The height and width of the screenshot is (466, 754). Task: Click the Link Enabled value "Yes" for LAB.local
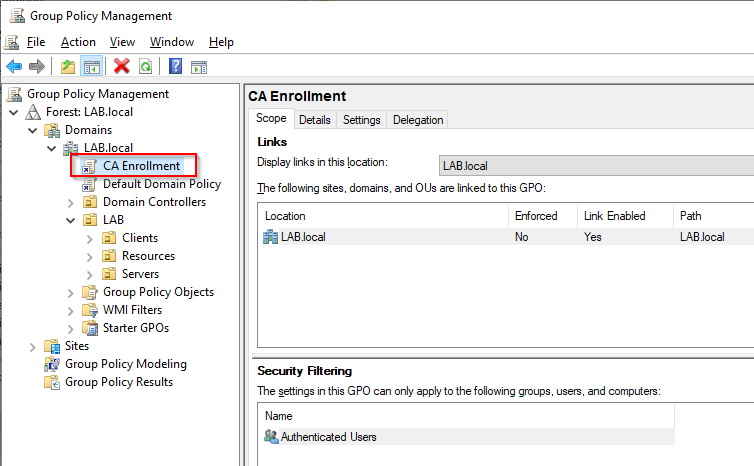tap(593, 237)
